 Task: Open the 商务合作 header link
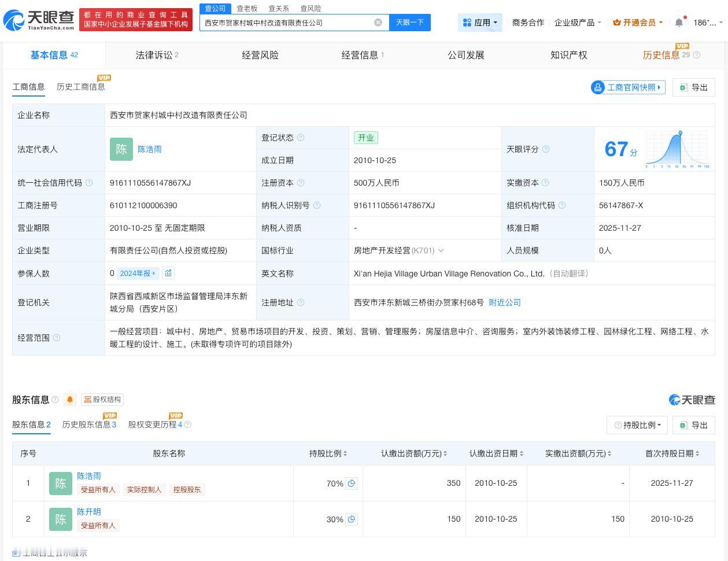[x=528, y=23]
